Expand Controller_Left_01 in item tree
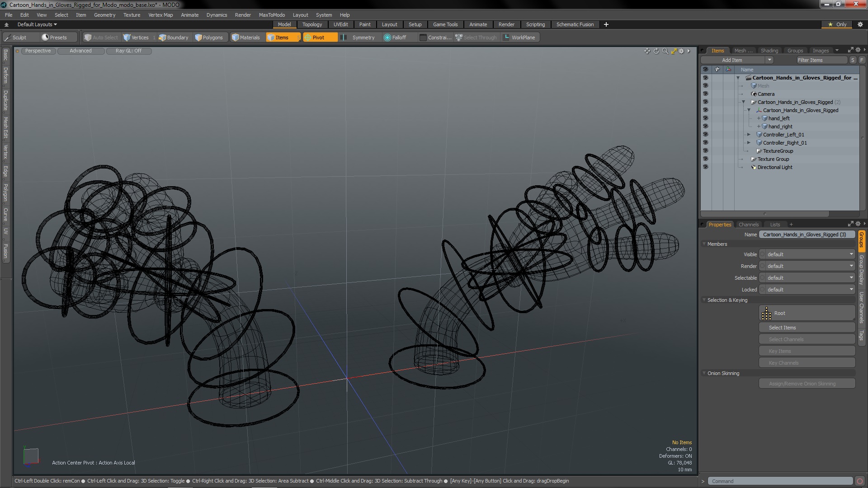The height and width of the screenshot is (488, 868). coord(749,135)
